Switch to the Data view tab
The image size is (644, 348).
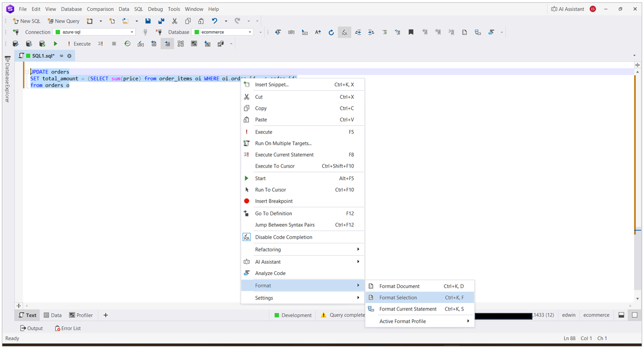52,315
